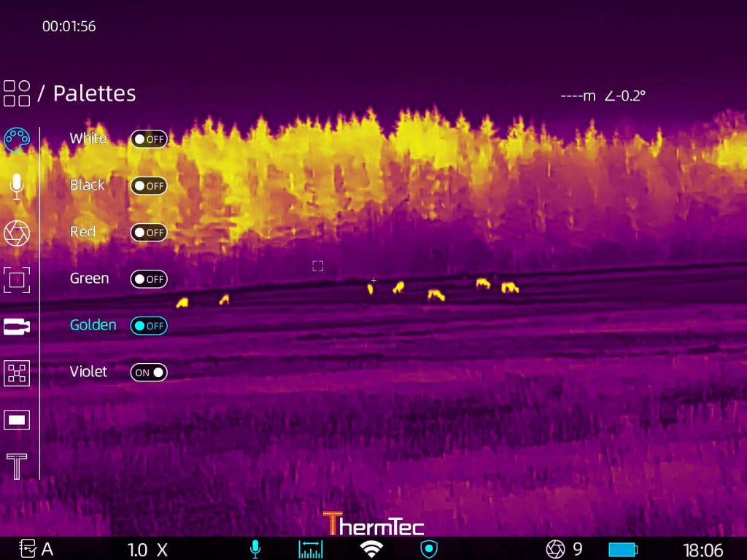
Task: Toggle the Red palette on
Action: point(149,233)
